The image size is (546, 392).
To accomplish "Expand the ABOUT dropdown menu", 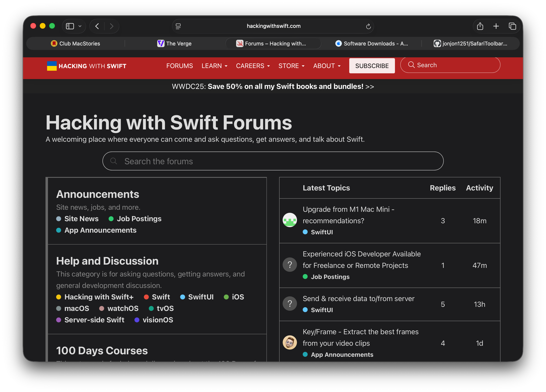I will click(x=327, y=66).
